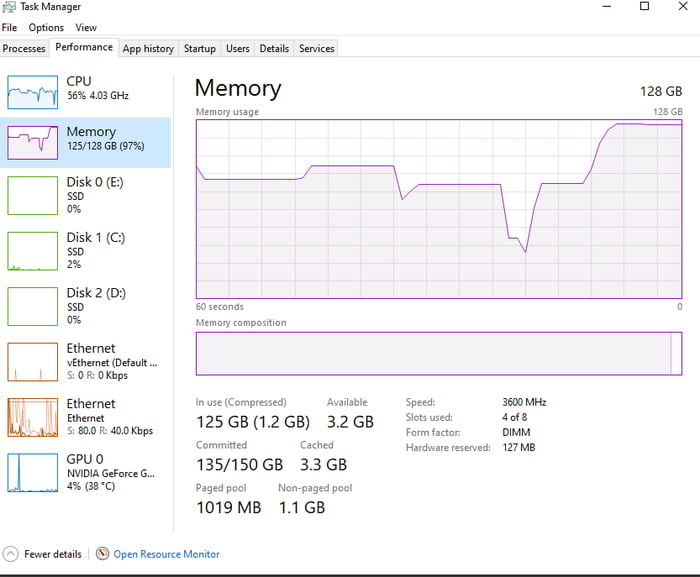Screen dimensions: 700x577
Task: Open Disk 0 (E:) performance graph
Action: click(33, 195)
